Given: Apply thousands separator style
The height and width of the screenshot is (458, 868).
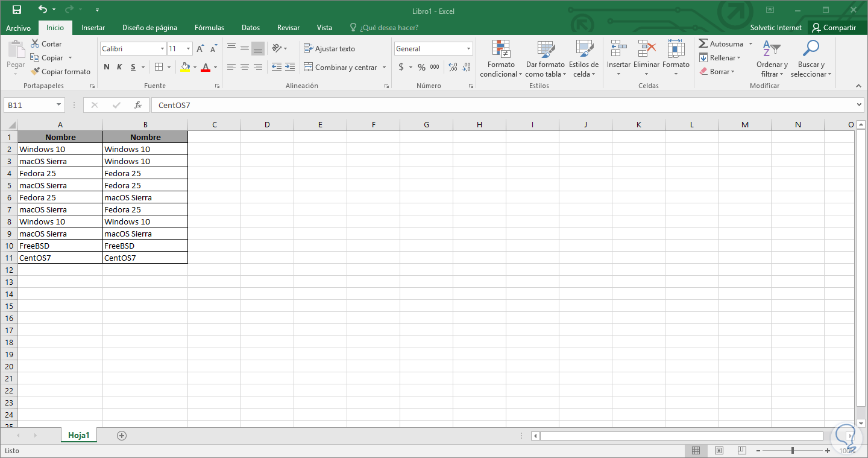Looking at the screenshot, I should (435, 67).
